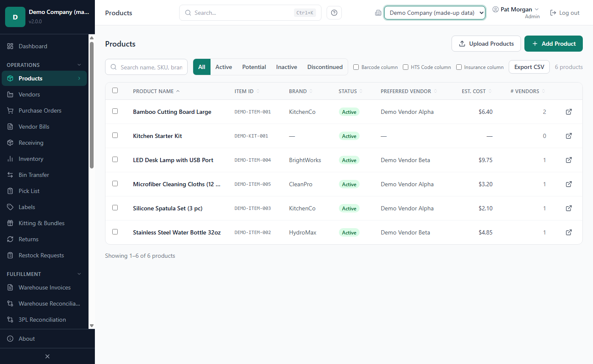Filter products by the Inactive tab

click(287, 67)
